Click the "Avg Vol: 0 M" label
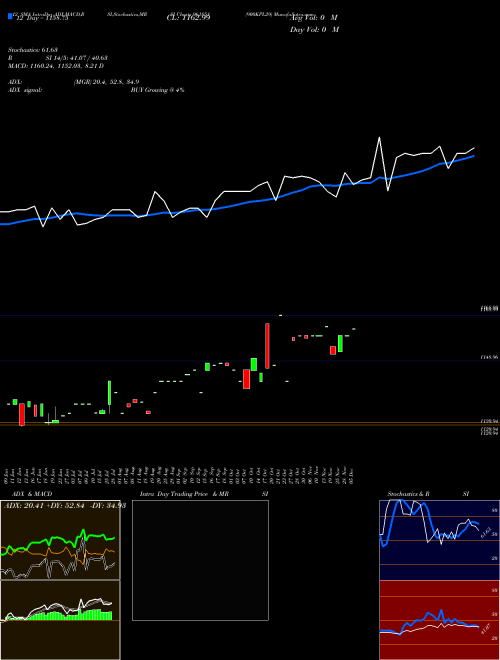The width and height of the screenshot is (500, 660). coord(314,18)
